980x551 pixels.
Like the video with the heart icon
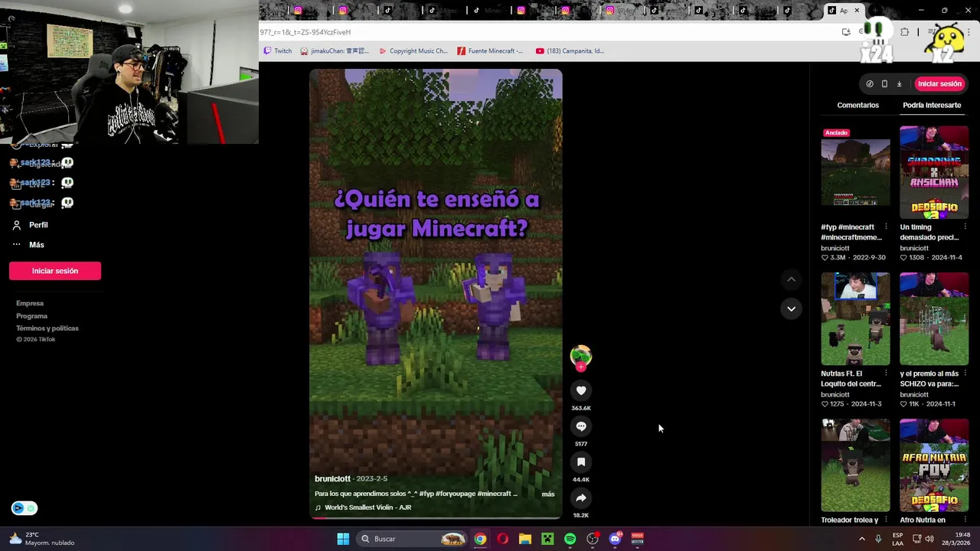point(581,390)
